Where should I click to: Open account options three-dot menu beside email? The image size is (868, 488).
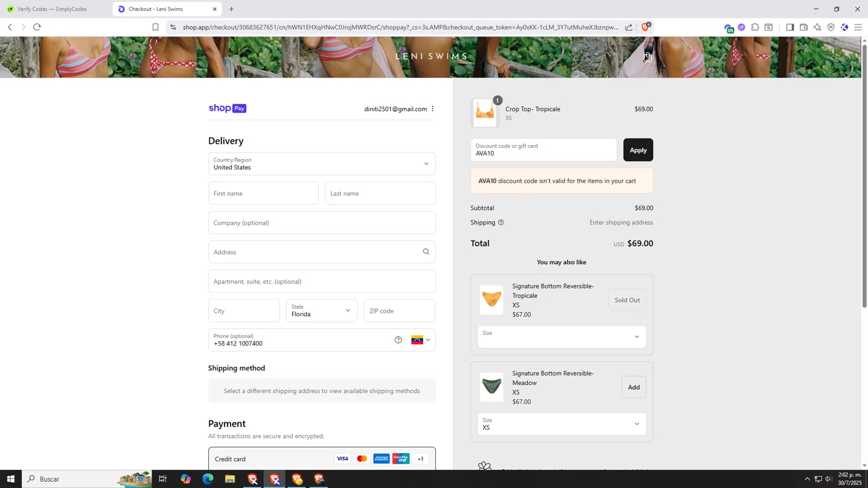(432, 109)
